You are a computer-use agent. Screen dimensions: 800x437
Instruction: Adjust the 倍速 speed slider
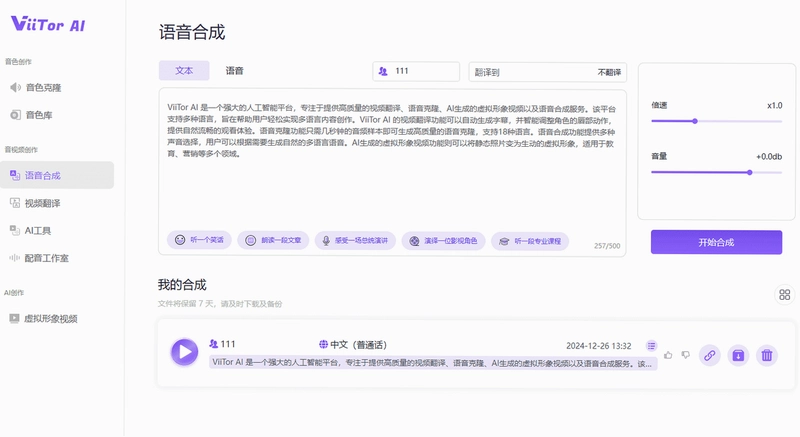point(716,121)
